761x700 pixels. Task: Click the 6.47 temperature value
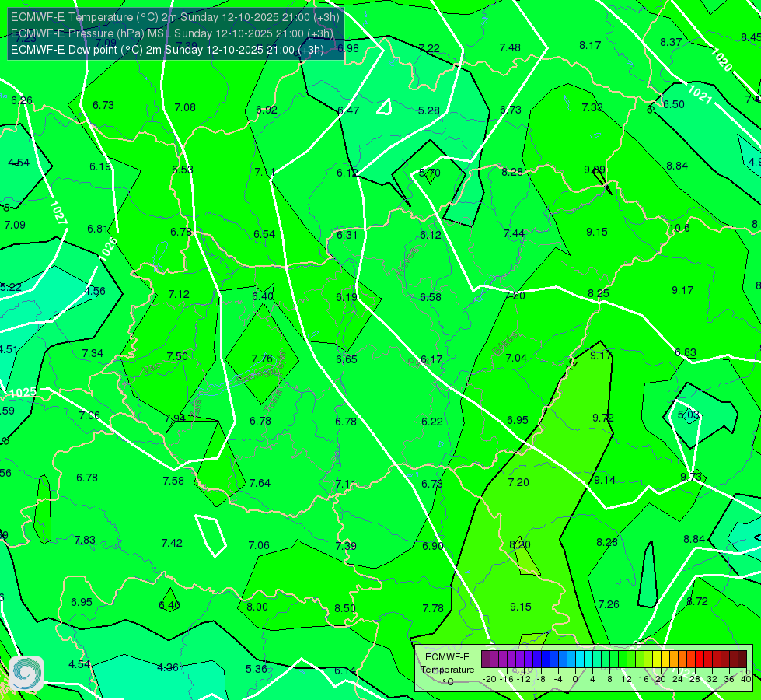348,110
